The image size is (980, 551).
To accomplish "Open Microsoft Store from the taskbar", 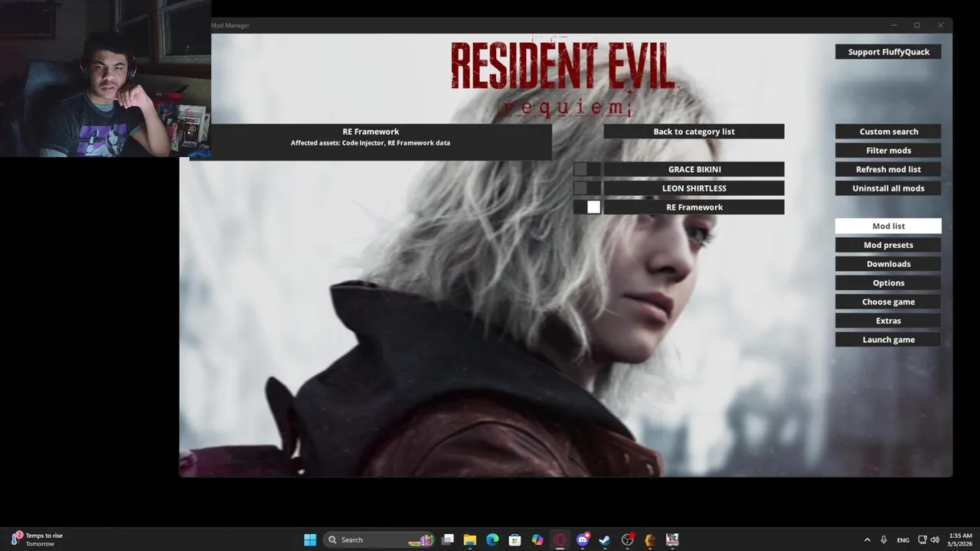I will tap(515, 540).
